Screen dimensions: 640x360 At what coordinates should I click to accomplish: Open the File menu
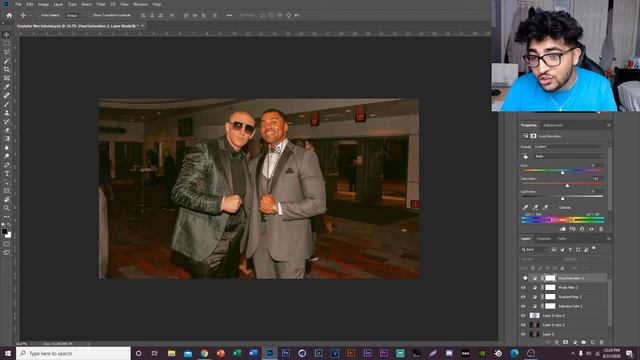(18, 4)
